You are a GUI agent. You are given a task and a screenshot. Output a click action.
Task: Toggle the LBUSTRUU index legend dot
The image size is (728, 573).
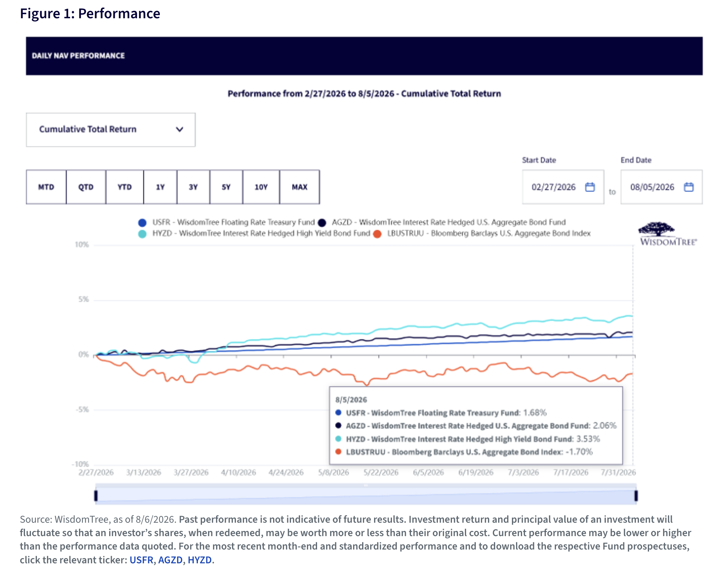(377, 234)
